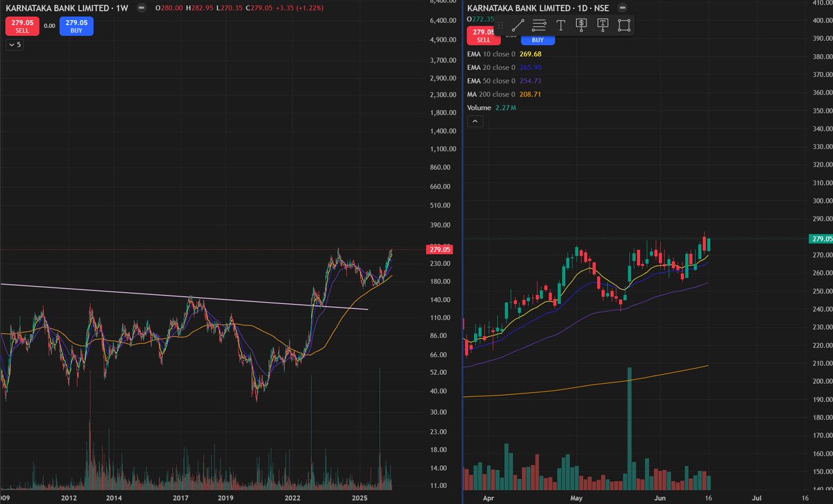The image size is (833, 504).
Task: Click the daily open value O272.35
Action: coord(482,19)
